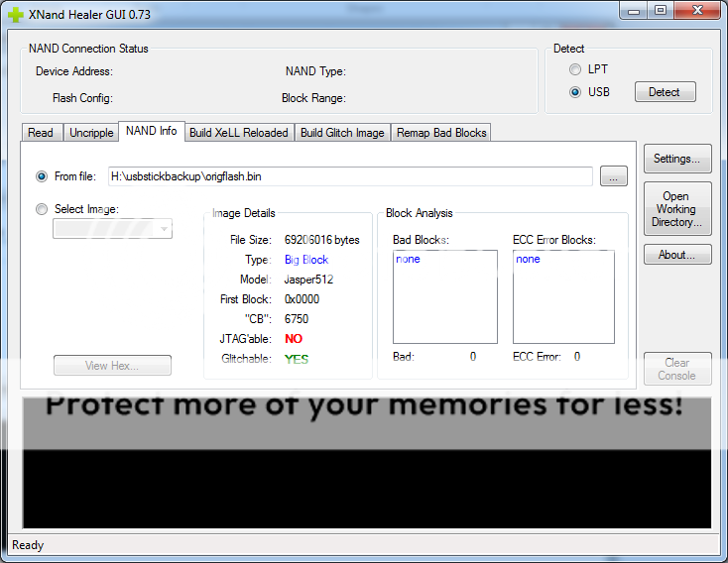728x563 pixels.
Task: Switch to the Read tab
Action: 41,133
